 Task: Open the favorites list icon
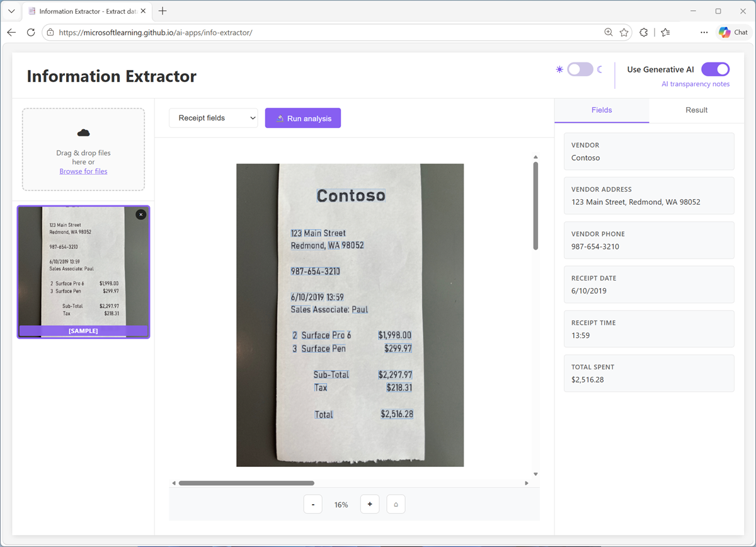(x=665, y=32)
